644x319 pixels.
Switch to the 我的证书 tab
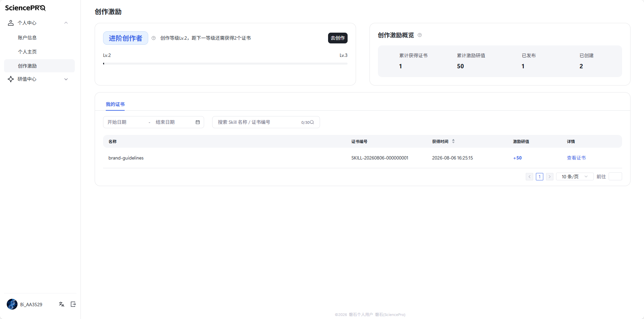coord(115,104)
